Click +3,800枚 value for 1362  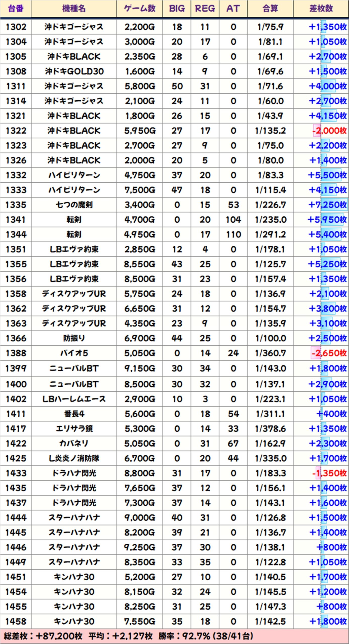coord(328,309)
